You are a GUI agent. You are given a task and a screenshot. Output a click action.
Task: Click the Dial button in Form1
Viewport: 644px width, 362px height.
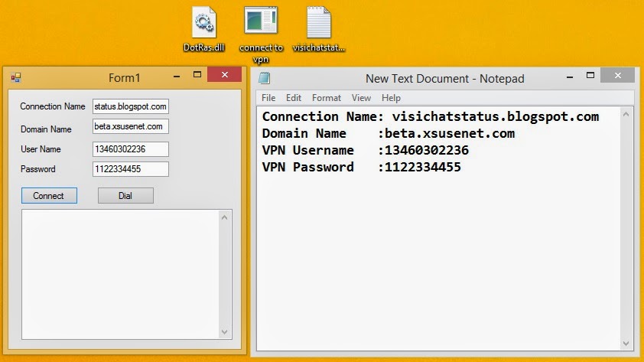coord(125,196)
